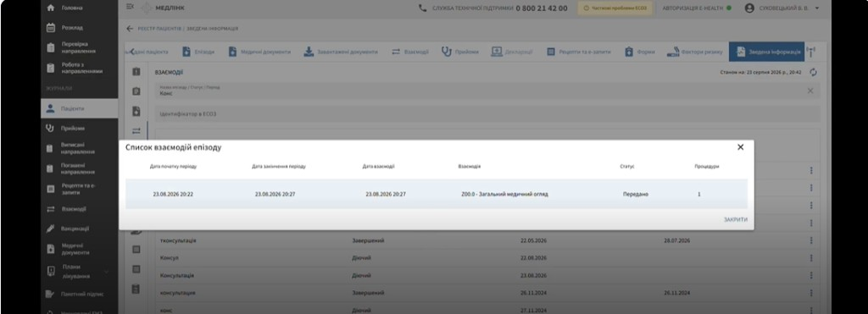Click the user avatar icon
The width and height of the screenshot is (868, 314).
749,8
